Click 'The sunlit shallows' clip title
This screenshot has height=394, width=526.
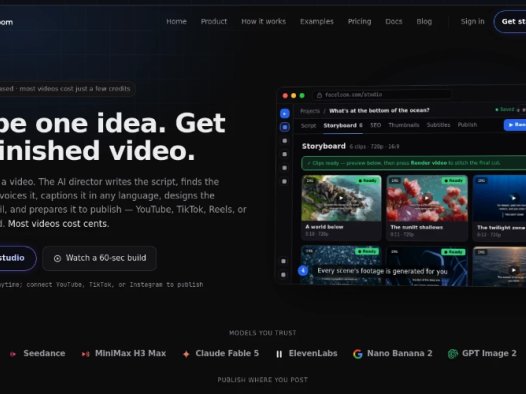pyautogui.click(x=416, y=227)
